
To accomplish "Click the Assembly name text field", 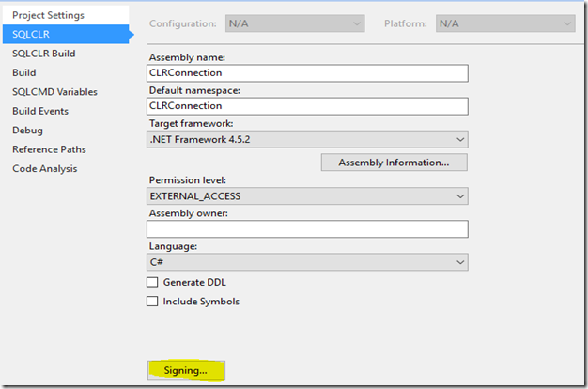I will point(307,72).
